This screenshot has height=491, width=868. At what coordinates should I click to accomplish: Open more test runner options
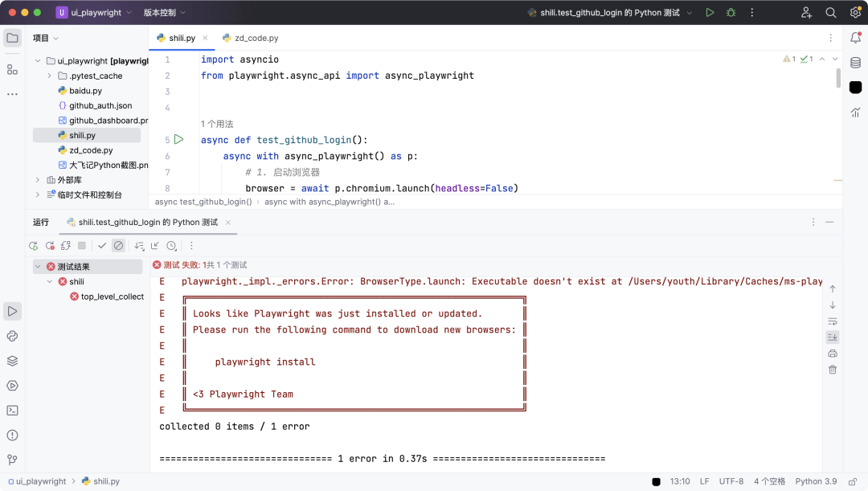click(x=191, y=246)
